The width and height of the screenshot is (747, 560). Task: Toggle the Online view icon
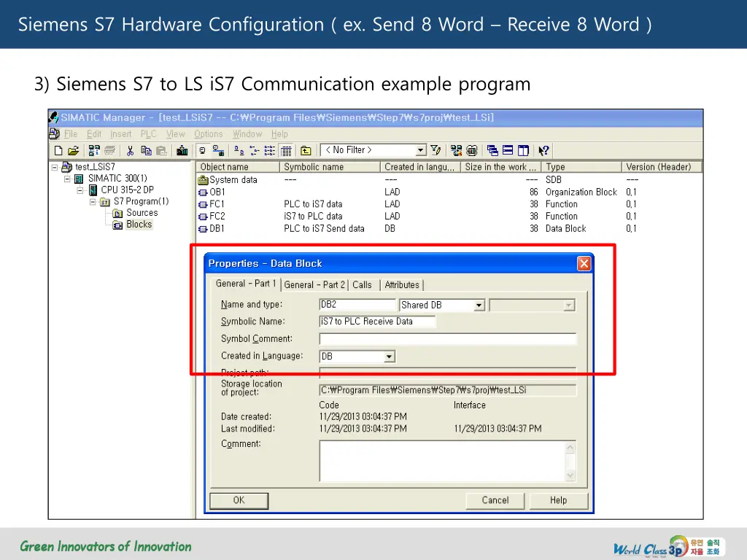pos(218,151)
